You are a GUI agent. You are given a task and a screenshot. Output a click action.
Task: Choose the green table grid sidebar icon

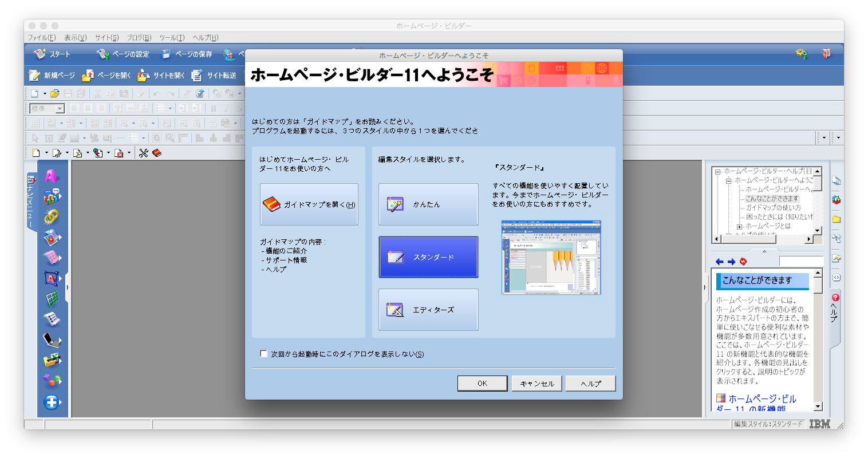coord(52,299)
